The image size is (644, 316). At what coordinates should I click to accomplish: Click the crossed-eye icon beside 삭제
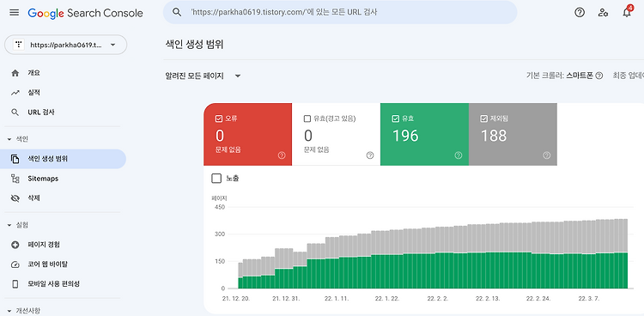pyautogui.click(x=15, y=198)
